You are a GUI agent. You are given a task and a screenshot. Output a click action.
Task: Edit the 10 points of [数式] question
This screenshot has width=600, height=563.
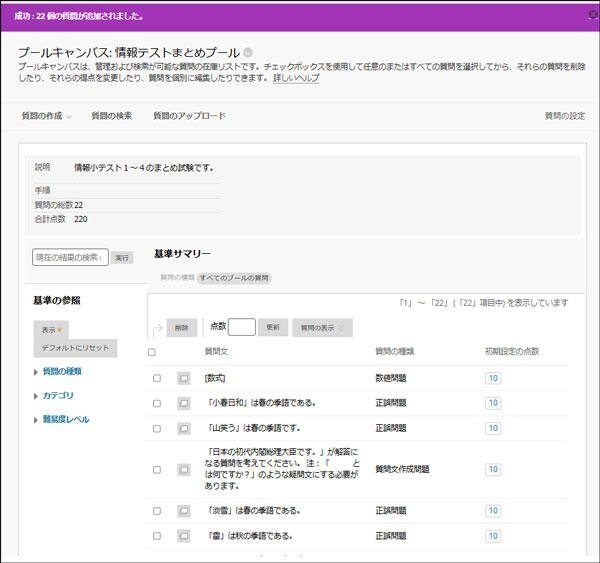pyautogui.click(x=493, y=378)
